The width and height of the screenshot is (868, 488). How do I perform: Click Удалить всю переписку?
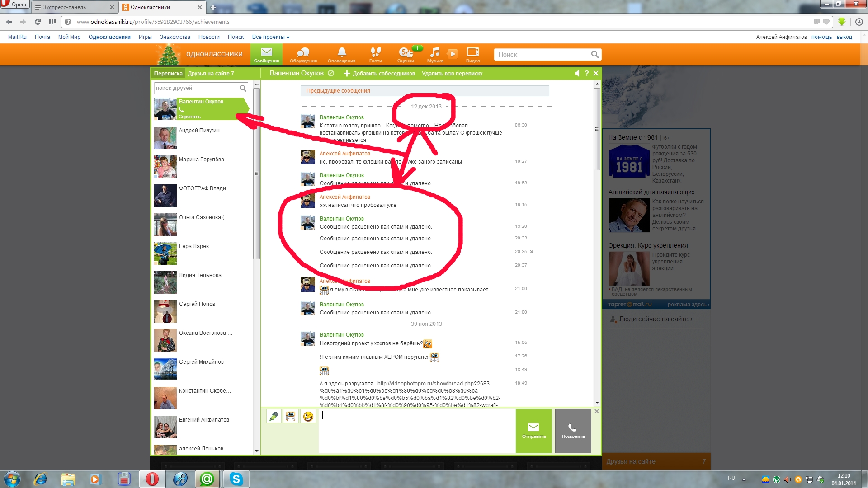[x=452, y=73]
